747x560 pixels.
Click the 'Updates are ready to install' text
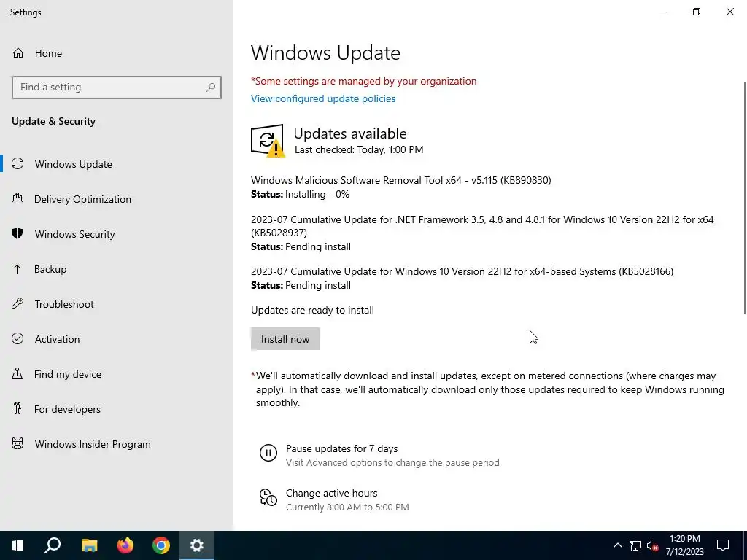[x=312, y=310]
